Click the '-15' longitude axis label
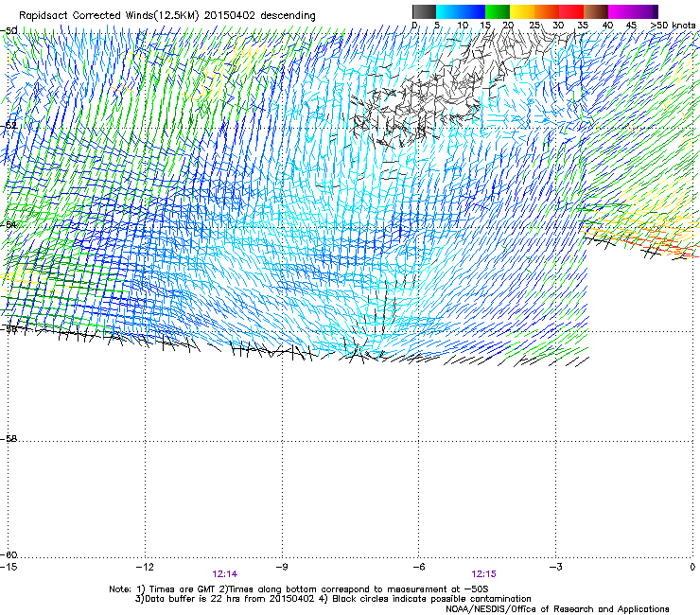700x615 pixels. 9,567
